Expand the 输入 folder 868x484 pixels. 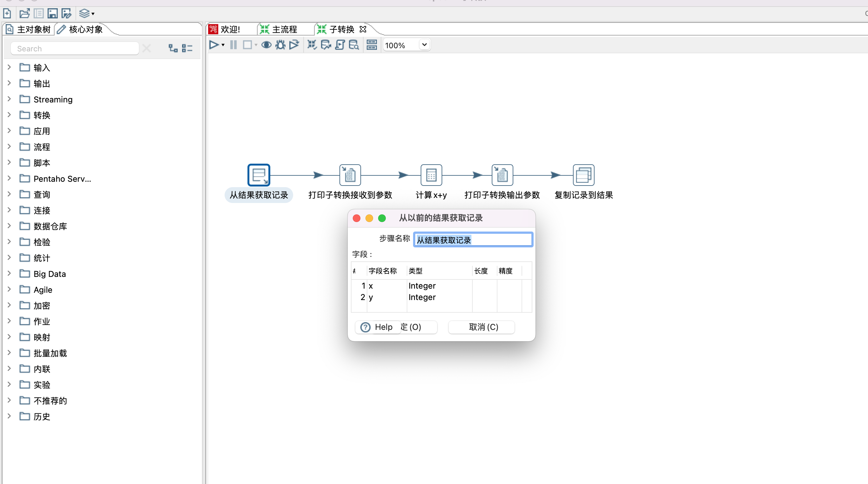click(9, 67)
